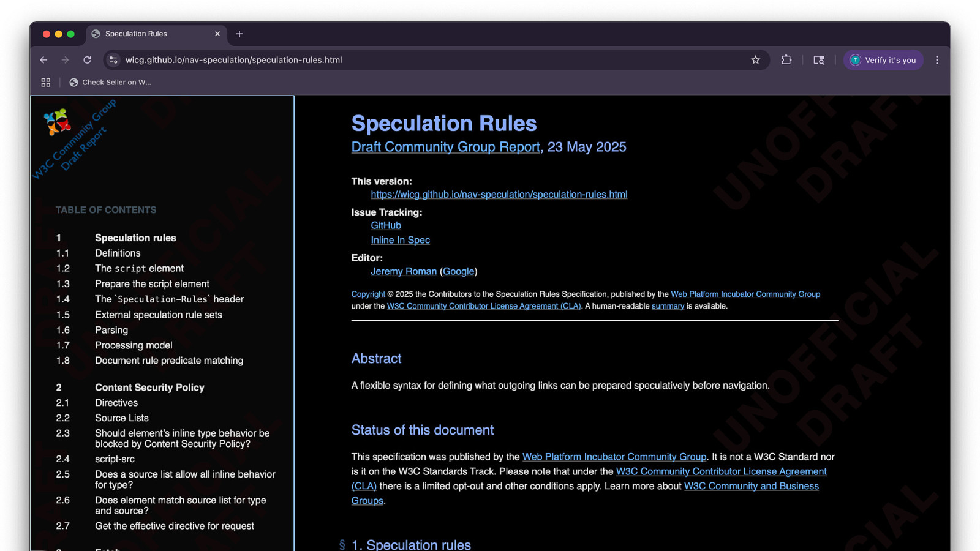Open a new tab with plus button

pyautogui.click(x=239, y=34)
